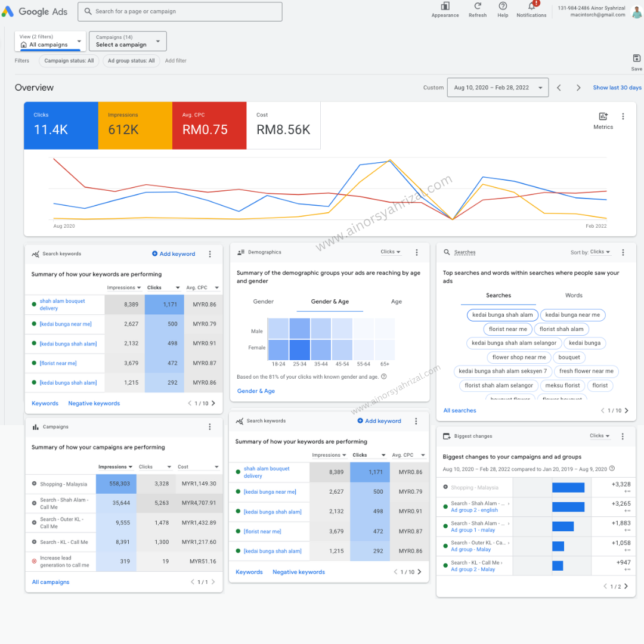Click the Save icon
The image size is (644, 644).
pyautogui.click(x=636, y=58)
